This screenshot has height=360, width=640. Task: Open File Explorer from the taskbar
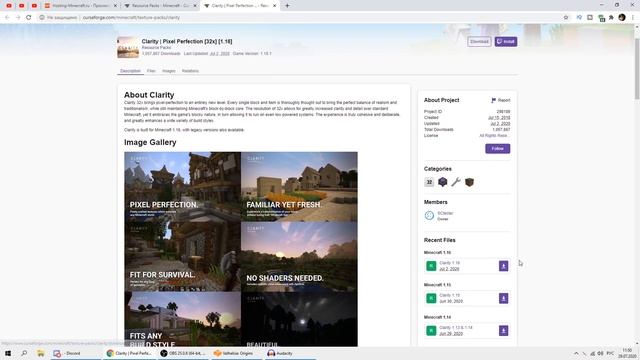pos(40,353)
